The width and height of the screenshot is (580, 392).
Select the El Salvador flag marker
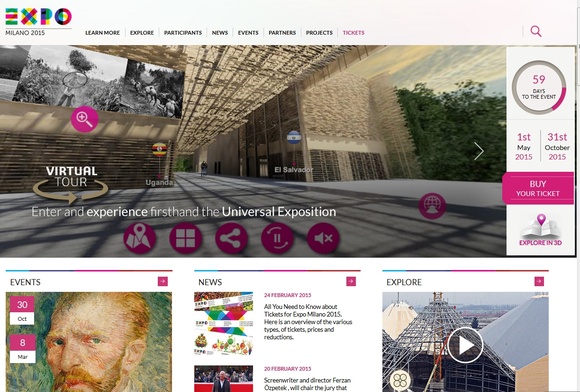click(294, 138)
